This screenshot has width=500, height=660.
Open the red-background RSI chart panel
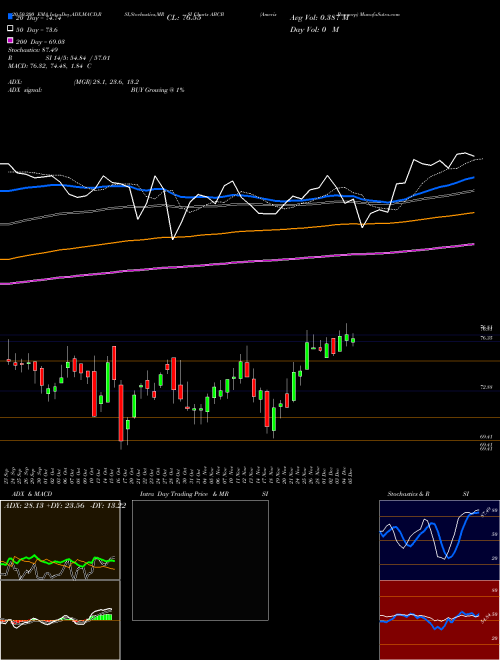point(439,620)
